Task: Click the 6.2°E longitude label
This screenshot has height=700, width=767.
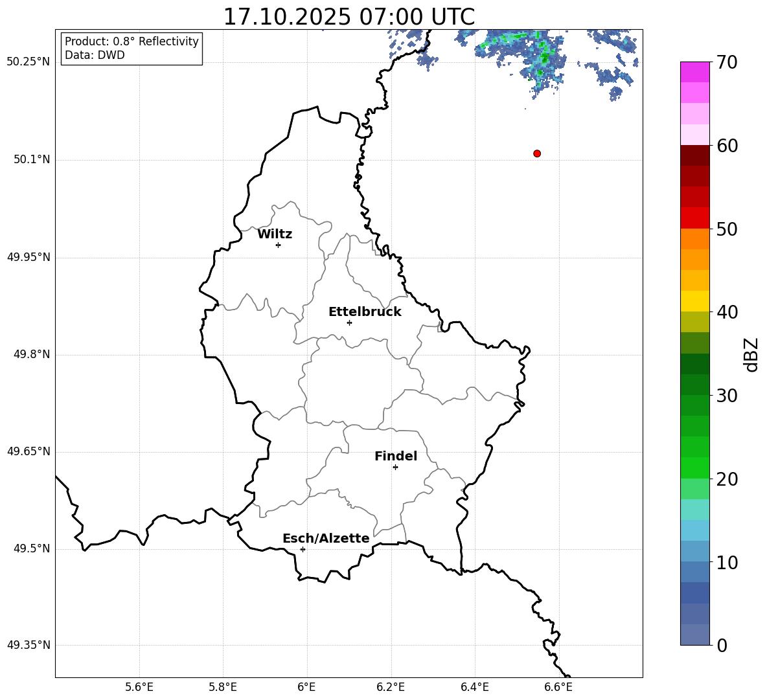Action: (391, 687)
